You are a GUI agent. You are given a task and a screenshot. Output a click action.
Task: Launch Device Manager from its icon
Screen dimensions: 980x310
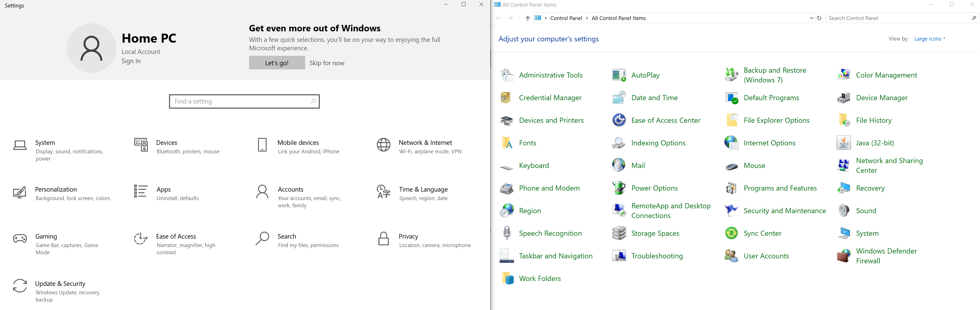[843, 98]
